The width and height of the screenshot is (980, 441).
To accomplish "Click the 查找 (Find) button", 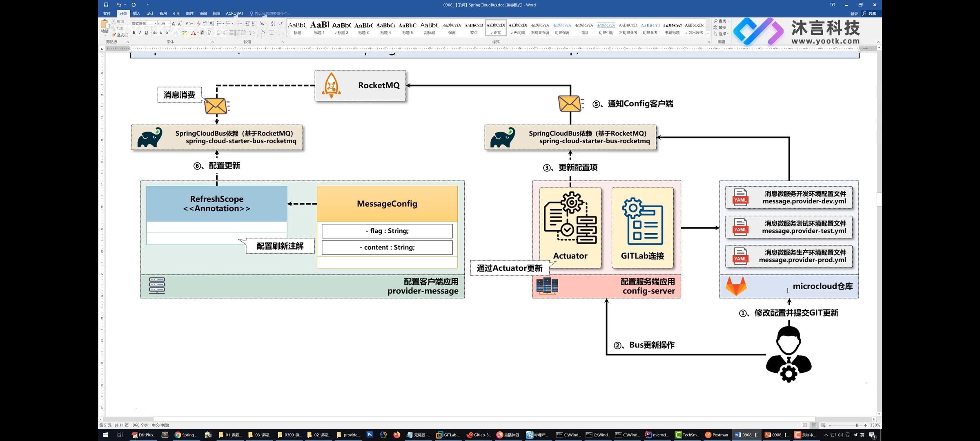I will click(x=721, y=21).
